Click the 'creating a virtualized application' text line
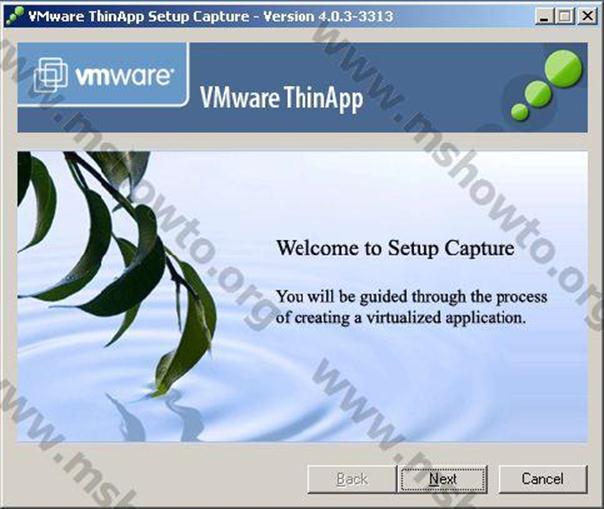Image resolution: width=604 pixels, height=509 pixels. point(400,317)
